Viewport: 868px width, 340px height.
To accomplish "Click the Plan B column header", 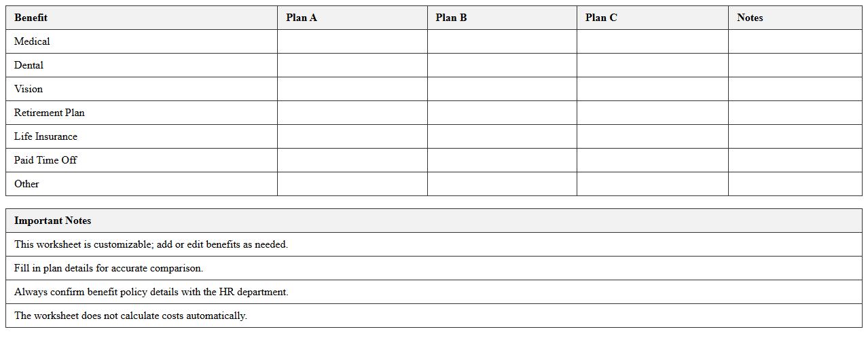I will [451, 18].
